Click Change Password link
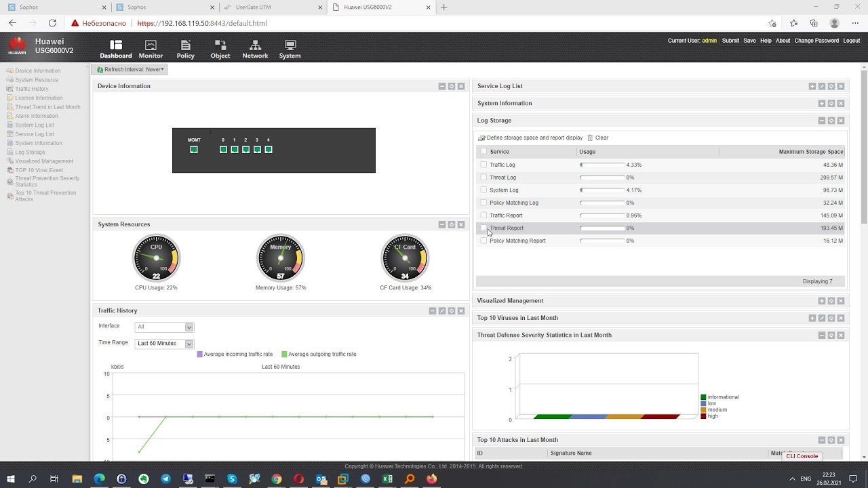 (x=816, y=41)
